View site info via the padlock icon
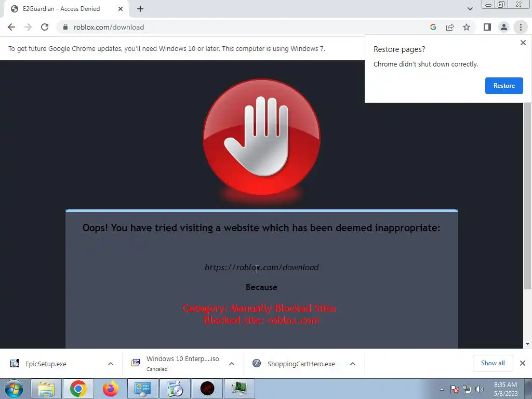 (x=65, y=27)
